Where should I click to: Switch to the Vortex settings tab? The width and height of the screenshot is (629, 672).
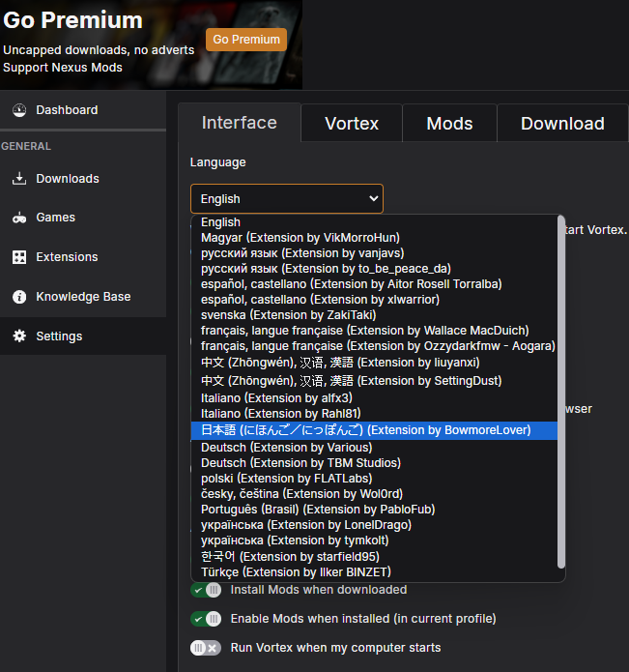click(352, 124)
